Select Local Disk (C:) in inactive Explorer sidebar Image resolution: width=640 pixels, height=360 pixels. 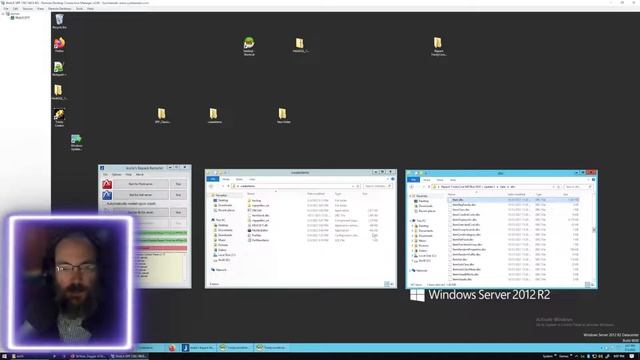point(224,255)
